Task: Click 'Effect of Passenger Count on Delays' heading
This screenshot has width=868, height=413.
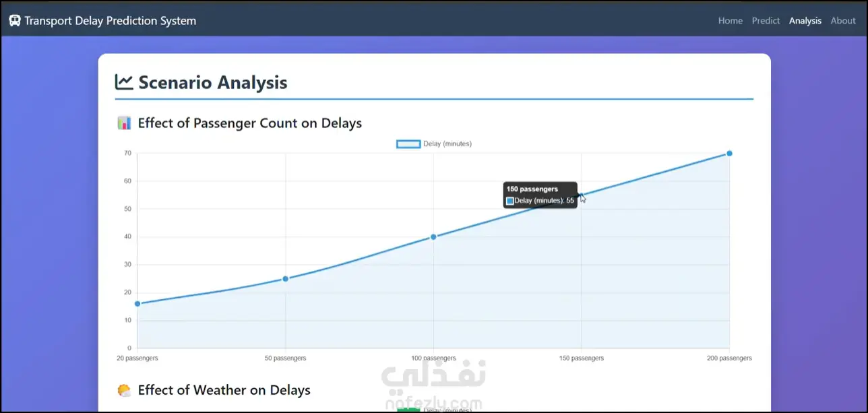Action: pos(250,123)
